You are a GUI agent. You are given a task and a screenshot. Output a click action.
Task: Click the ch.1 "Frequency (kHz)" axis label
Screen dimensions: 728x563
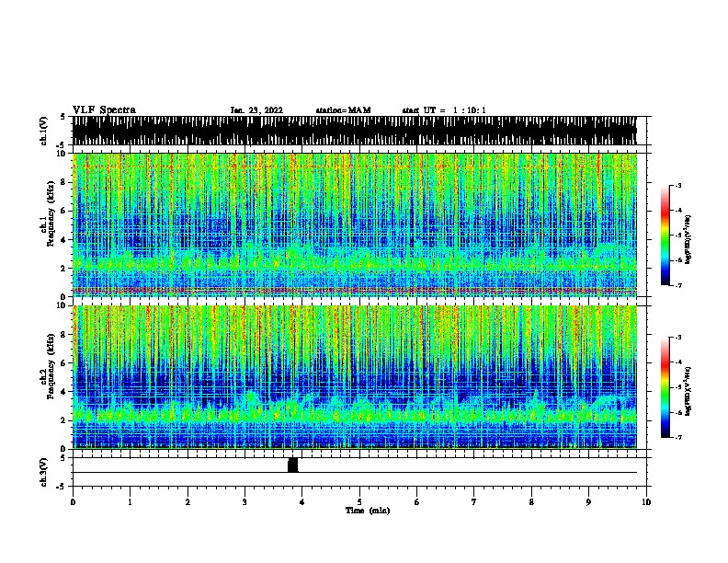tap(51, 213)
